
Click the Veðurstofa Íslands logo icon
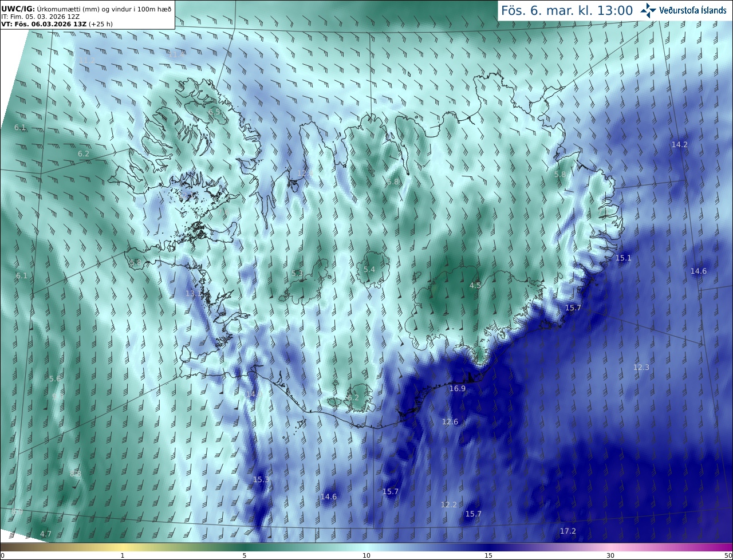tap(648, 10)
